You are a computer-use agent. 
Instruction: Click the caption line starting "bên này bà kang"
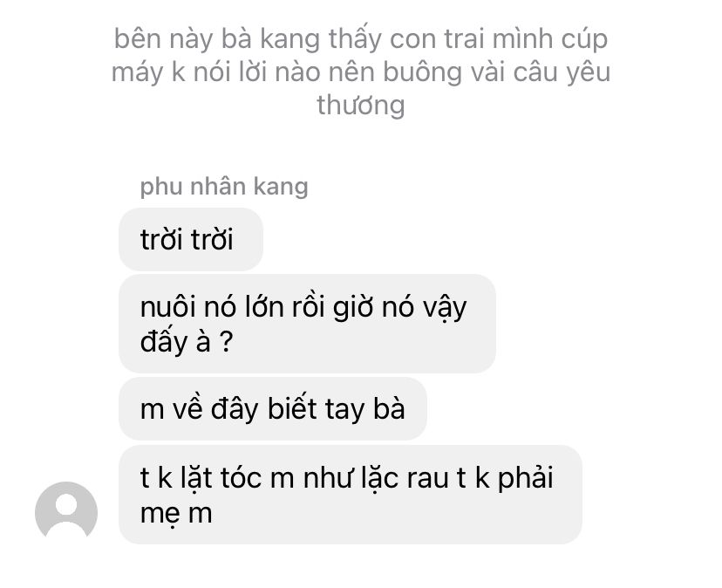click(361, 38)
